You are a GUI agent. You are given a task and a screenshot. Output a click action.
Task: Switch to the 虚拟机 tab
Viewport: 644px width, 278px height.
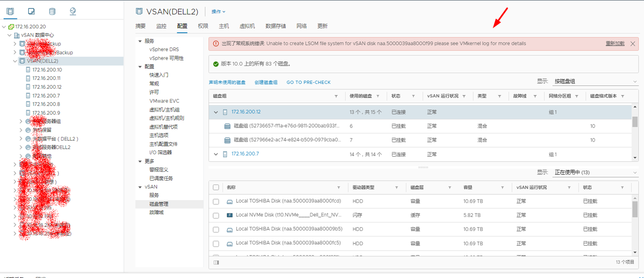pyautogui.click(x=247, y=26)
